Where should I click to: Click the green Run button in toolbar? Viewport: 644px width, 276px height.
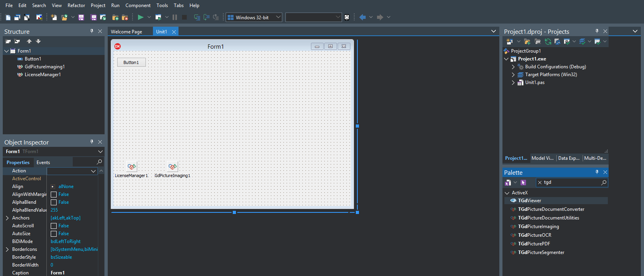[140, 17]
